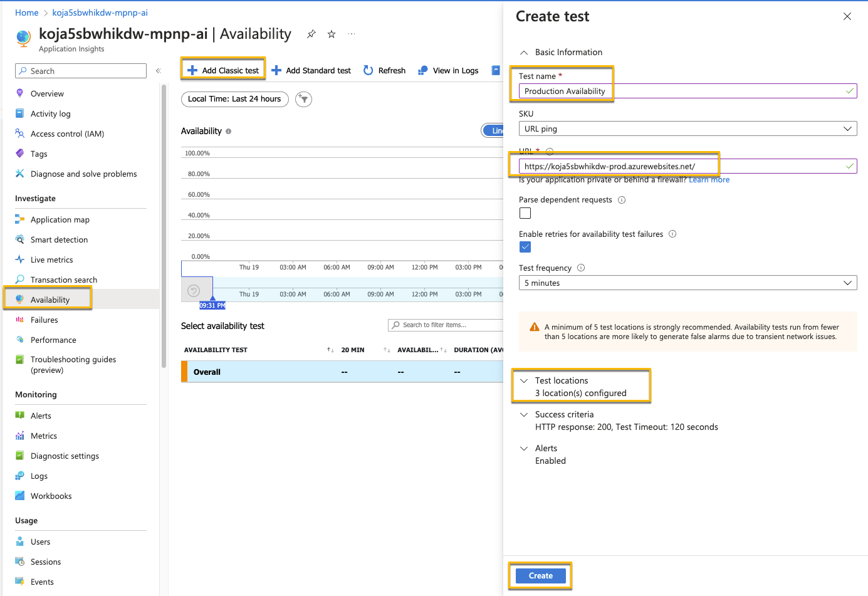Click the Events icon
Viewport: 868px width, 596px height.
click(20, 582)
